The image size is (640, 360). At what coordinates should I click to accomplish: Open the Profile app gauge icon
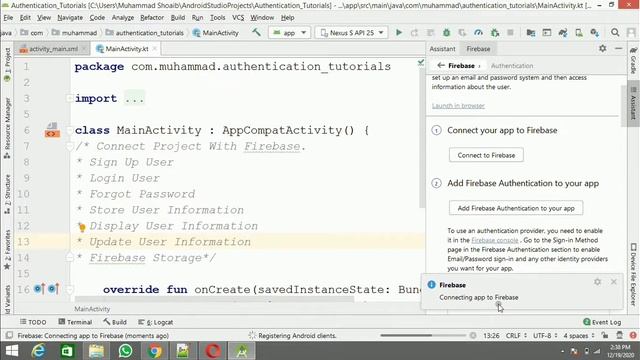(478, 33)
